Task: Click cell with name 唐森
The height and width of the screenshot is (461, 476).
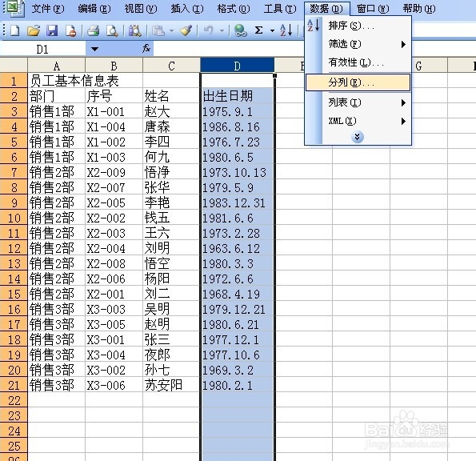Action: (x=171, y=126)
